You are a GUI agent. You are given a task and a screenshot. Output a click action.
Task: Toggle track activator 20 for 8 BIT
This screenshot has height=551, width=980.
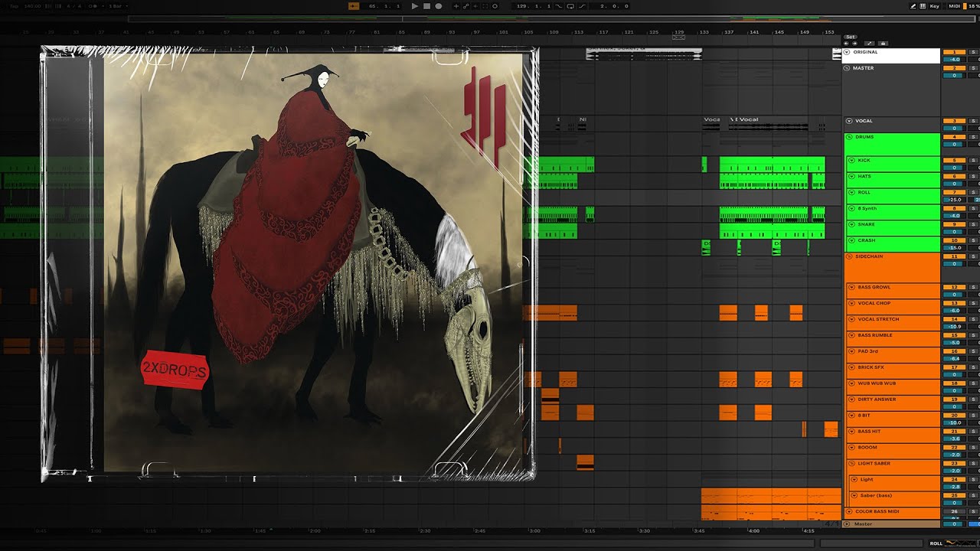[x=954, y=415]
